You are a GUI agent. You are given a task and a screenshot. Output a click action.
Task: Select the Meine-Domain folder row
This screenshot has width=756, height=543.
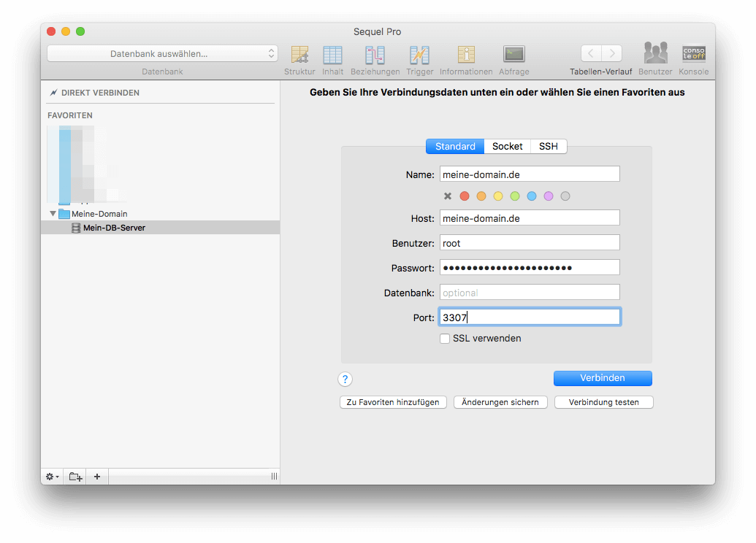point(160,213)
